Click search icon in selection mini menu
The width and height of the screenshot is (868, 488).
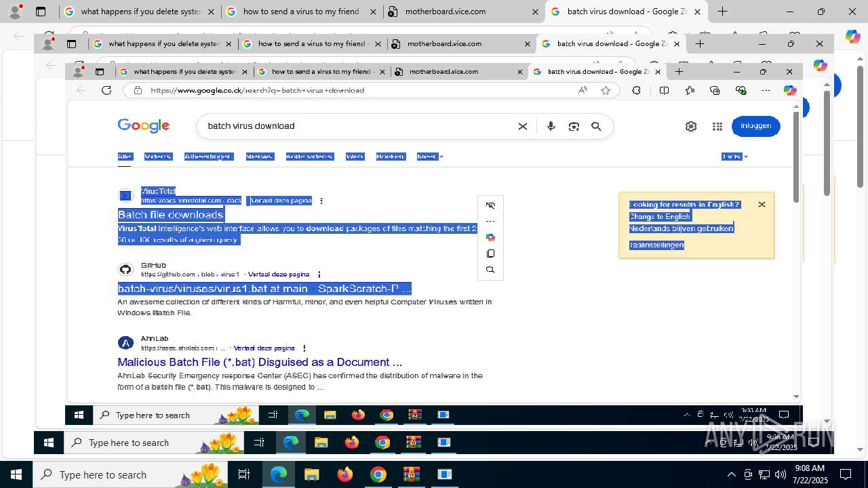click(490, 270)
